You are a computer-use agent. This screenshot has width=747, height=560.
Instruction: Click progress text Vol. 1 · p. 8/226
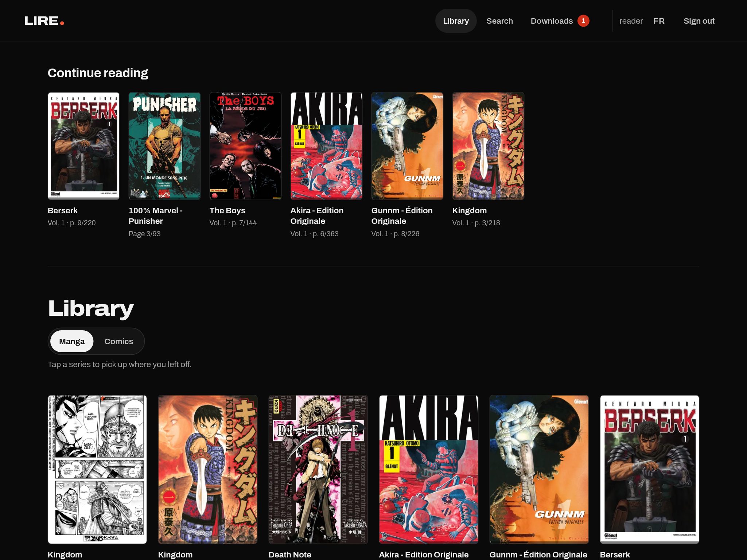point(396,234)
